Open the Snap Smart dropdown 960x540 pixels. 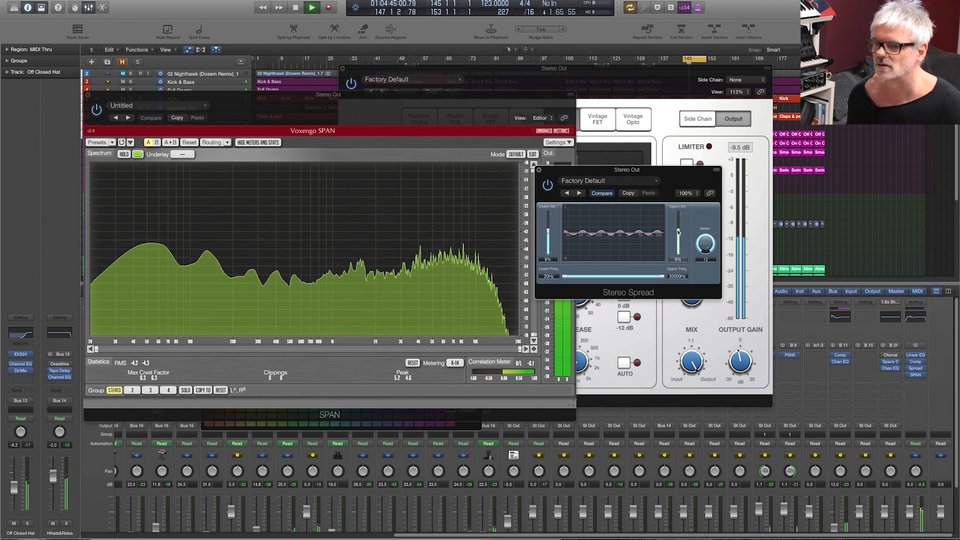point(774,50)
